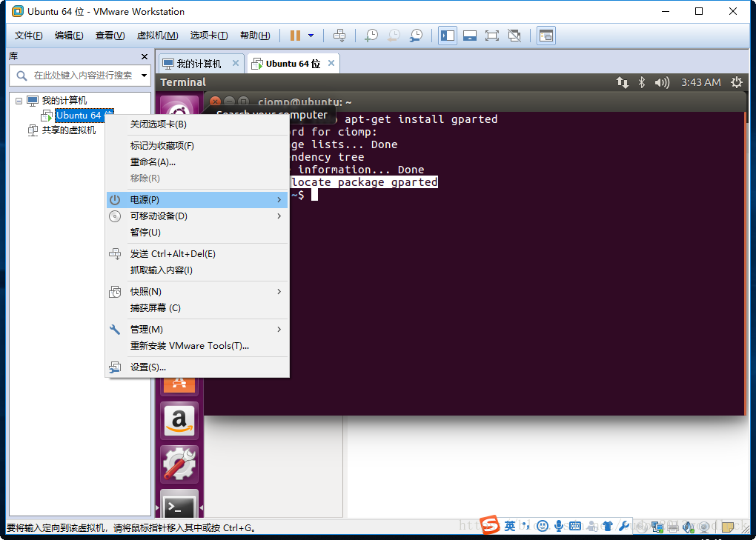Switch to the Ubuntu 64 位 tab

coord(293,64)
